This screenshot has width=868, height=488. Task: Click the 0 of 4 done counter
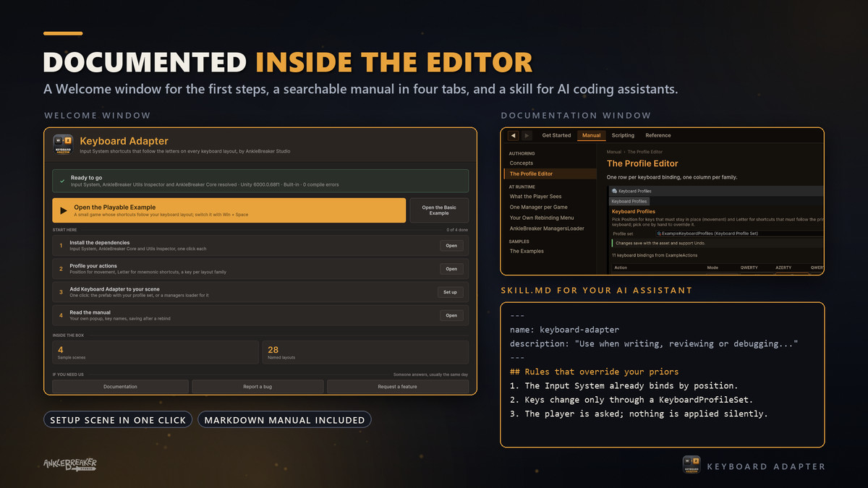pos(457,230)
